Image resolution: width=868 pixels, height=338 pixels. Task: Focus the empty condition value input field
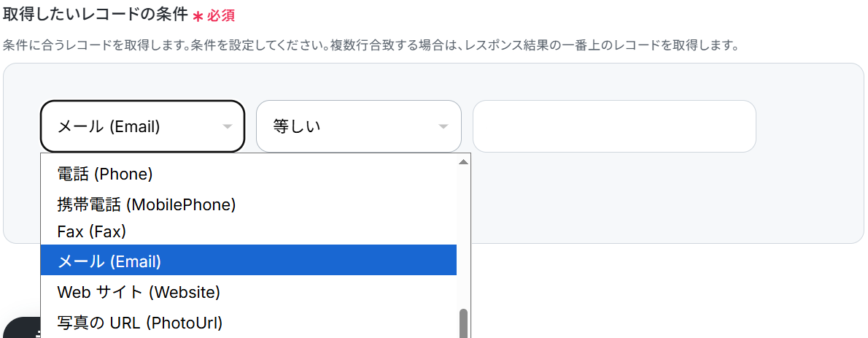pos(613,126)
